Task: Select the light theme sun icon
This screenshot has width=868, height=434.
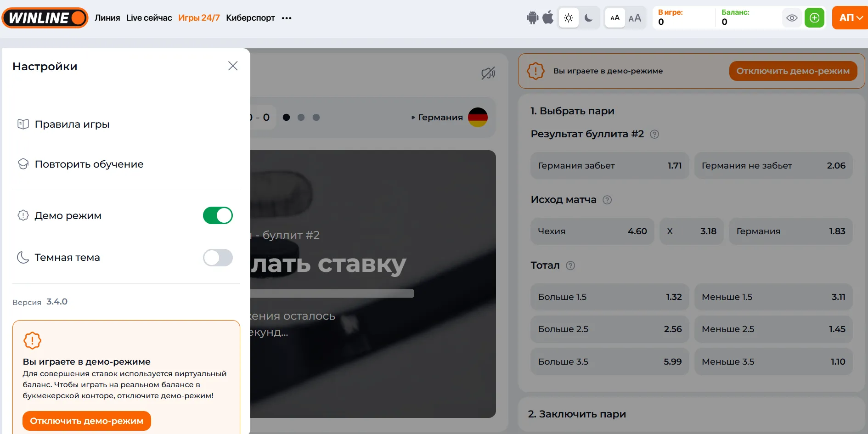Action: pos(569,18)
